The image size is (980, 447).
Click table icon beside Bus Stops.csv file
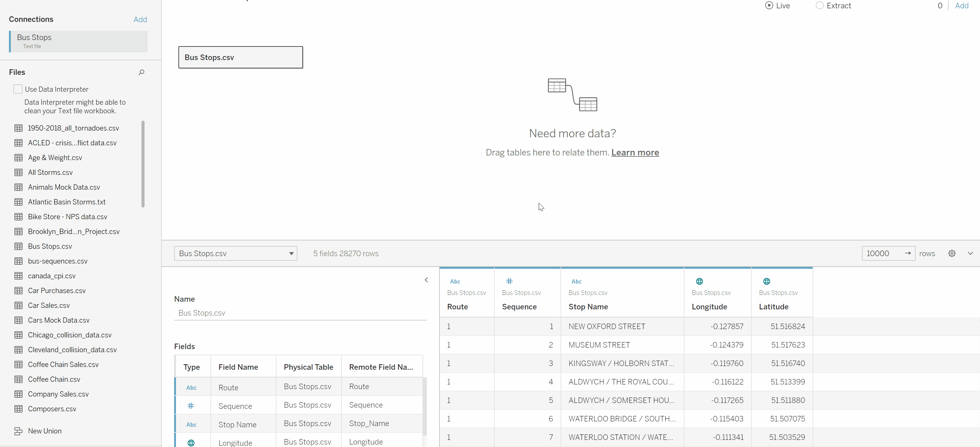[x=18, y=246]
